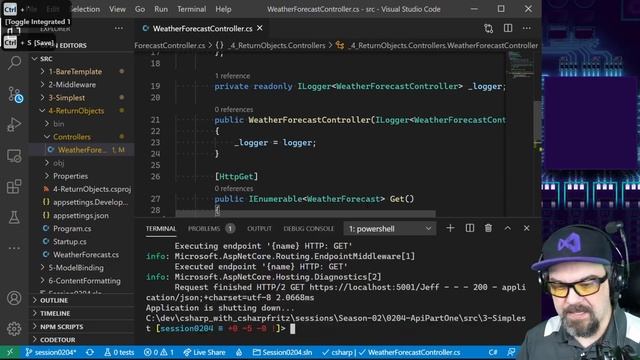Open editor More Actions ellipsis
640x360 pixels.
click(x=527, y=28)
